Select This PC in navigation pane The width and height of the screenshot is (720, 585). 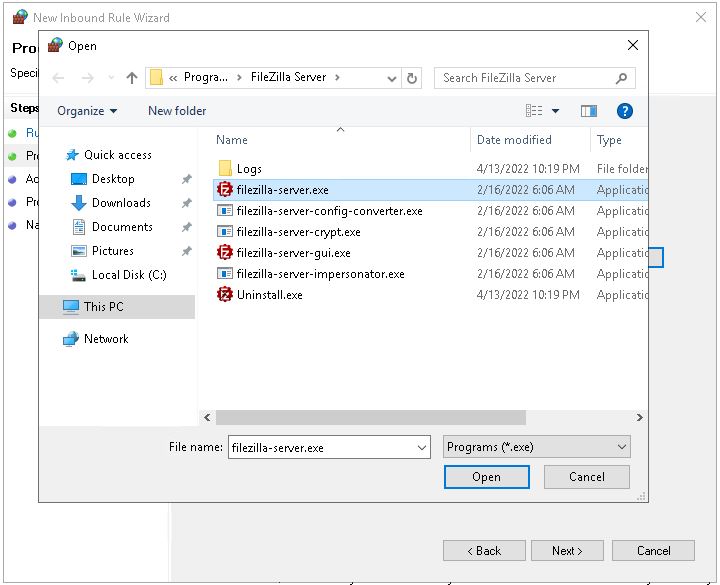pos(103,307)
